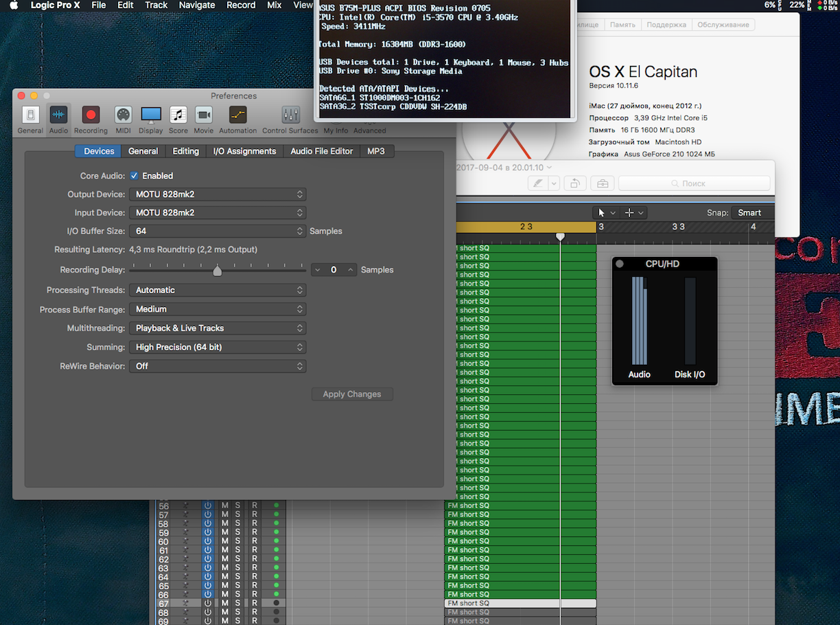Switch to the I/O Assignments tab
The image size is (840, 625).
[x=244, y=151]
